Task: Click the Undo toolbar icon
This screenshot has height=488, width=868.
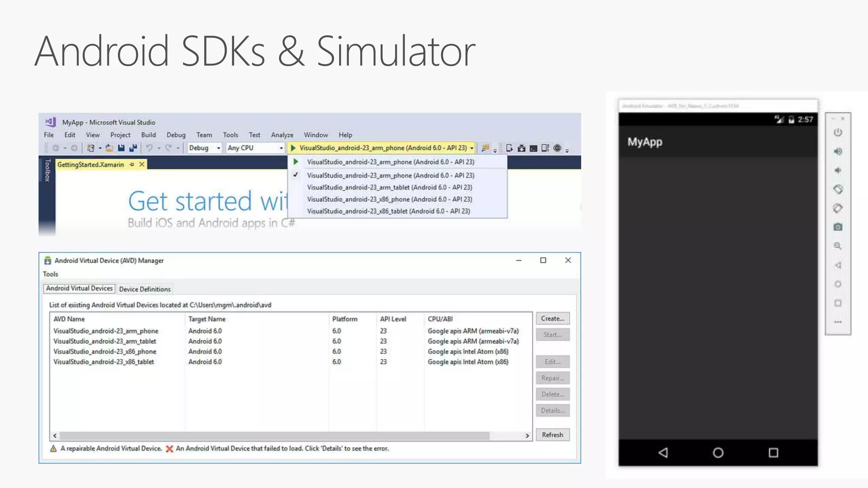Action: (149, 148)
